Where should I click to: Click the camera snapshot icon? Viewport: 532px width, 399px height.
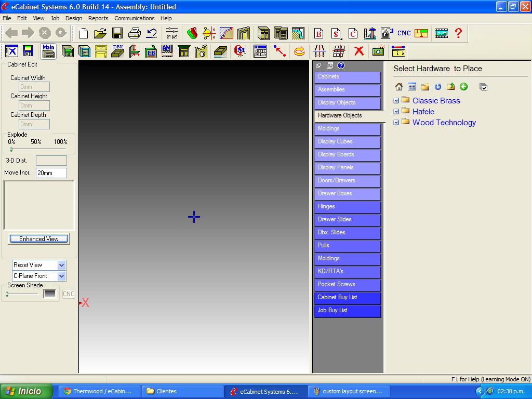click(378, 51)
